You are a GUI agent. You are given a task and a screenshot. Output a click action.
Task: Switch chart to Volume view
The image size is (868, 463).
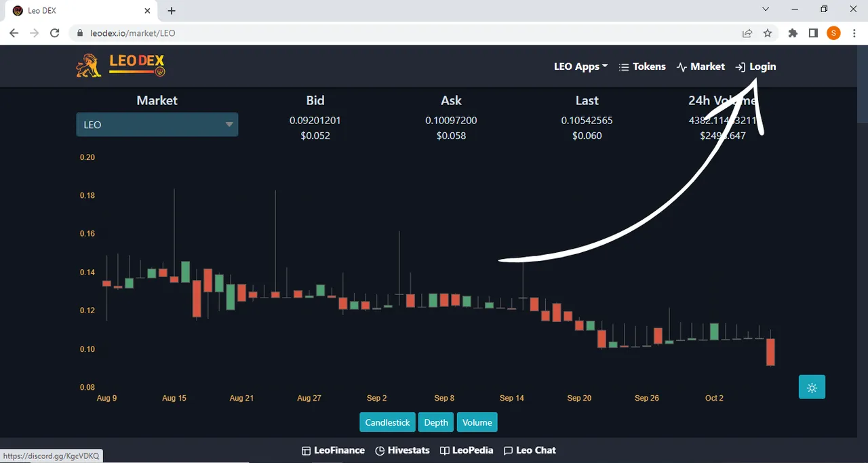477,422
